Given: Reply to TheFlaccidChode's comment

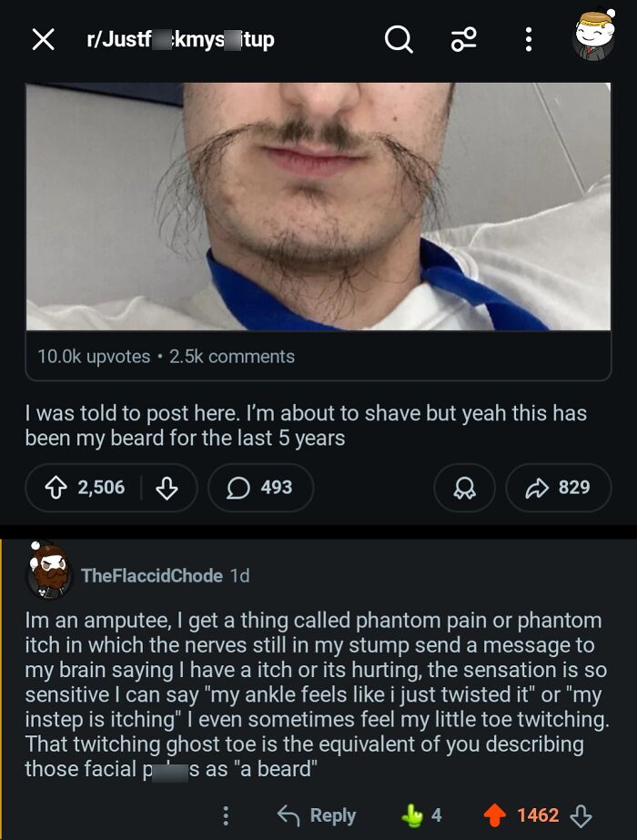Looking at the screenshot, I should [x=317, y=815].
